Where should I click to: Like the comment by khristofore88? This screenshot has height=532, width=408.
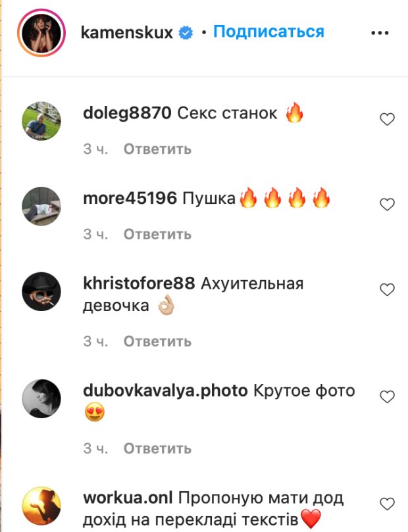(x=387, y=290)
